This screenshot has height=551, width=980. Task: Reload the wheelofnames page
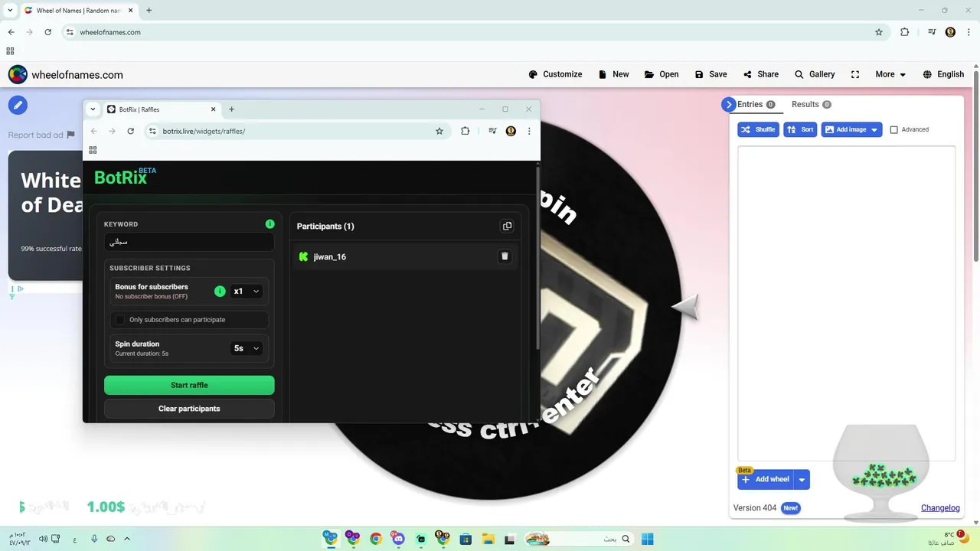coord(47,32)
